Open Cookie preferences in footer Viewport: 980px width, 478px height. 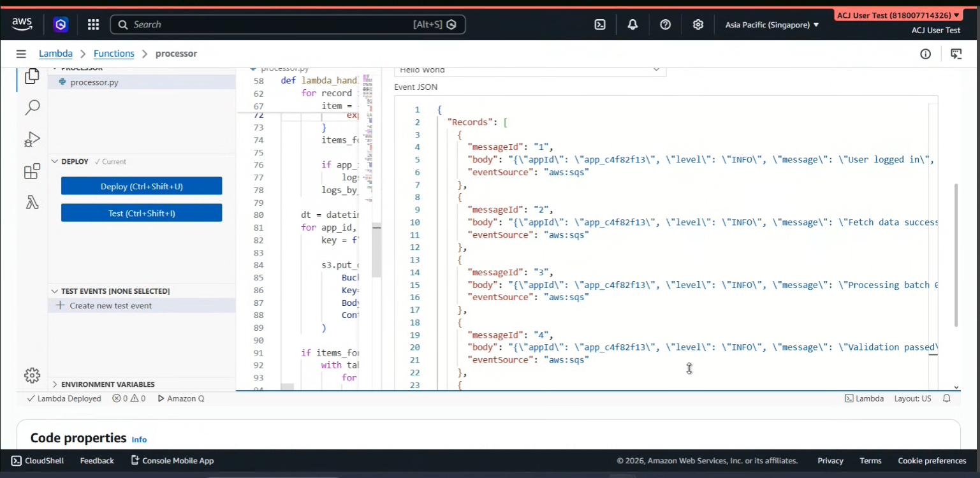pyautogui.click(x=932, y=460)
